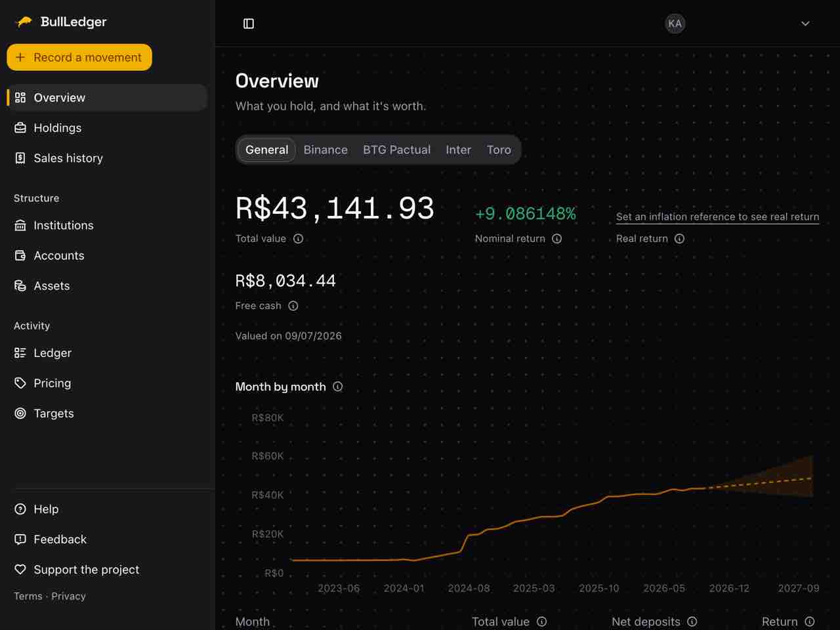Click the Sales history receipt icon
This screenshot has width=840, height=630.
pos(20,158)
